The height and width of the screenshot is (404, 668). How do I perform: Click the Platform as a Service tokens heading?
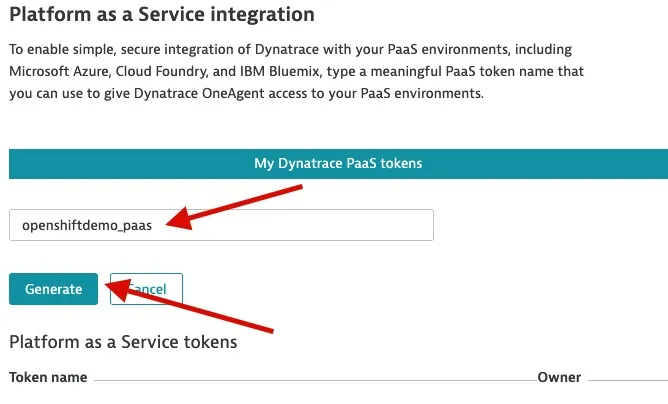[x=123, y=342]
